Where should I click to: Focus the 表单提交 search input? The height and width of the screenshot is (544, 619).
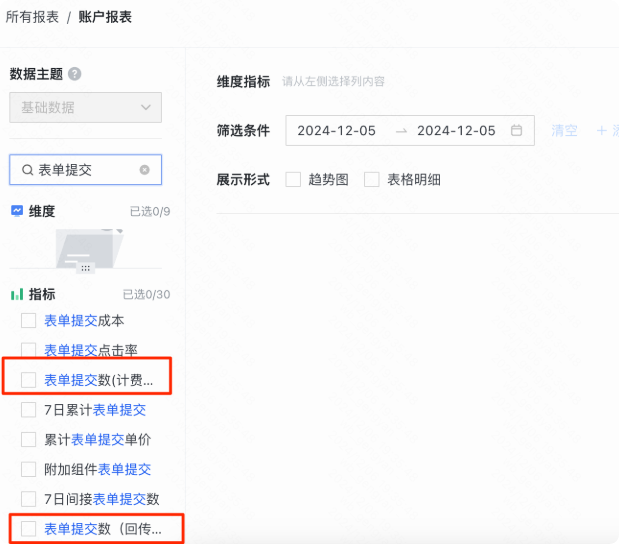coord(85,170)
